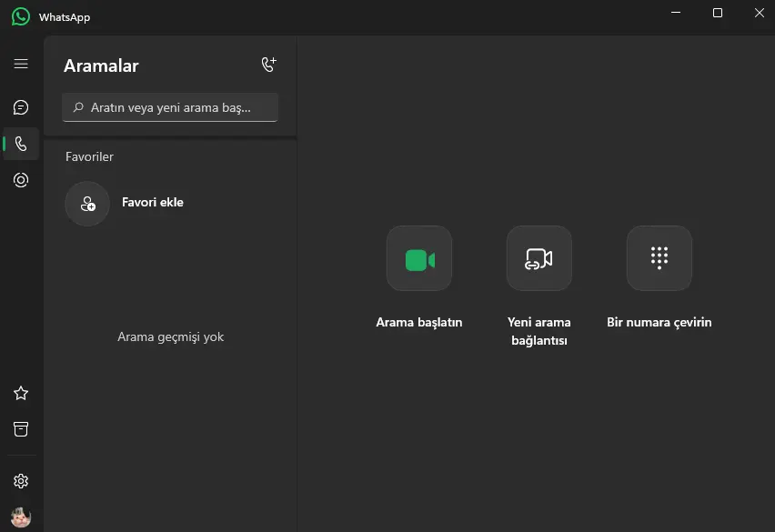Maximize the WhatsApp window
Image resolution: width=775 pixels, height=532 pixels.
[718, 13]
